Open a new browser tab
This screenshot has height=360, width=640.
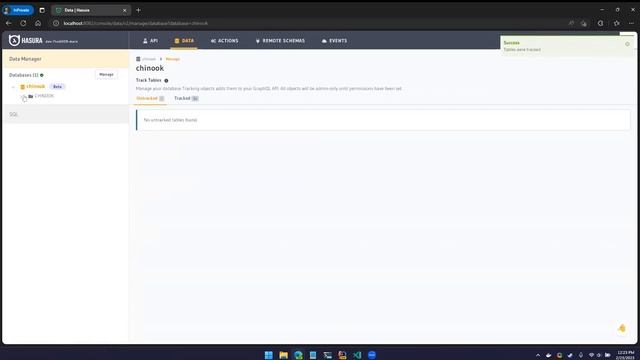[x=138, y=10]
